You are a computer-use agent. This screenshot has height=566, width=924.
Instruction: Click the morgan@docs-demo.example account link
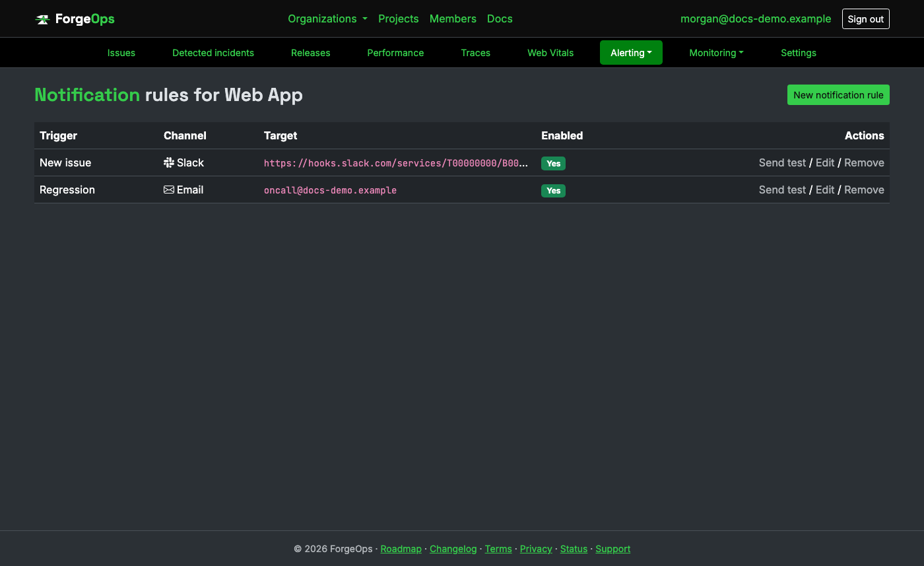[756, 18]
